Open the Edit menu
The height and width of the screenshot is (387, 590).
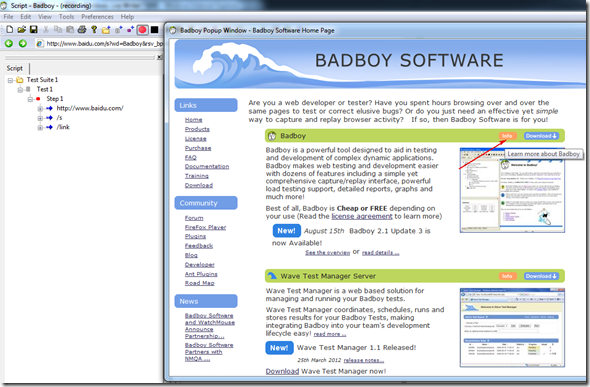26,17
